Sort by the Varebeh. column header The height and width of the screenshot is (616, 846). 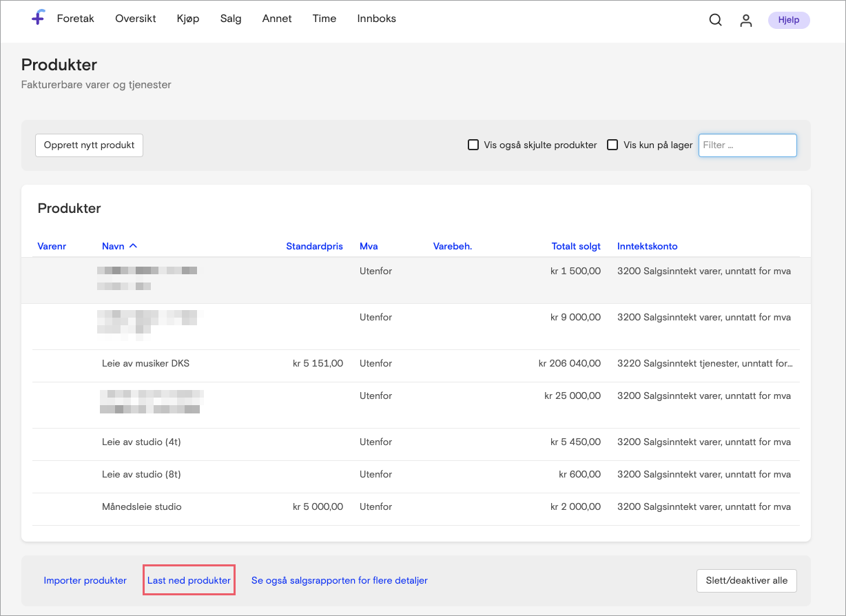coord(453,246)
